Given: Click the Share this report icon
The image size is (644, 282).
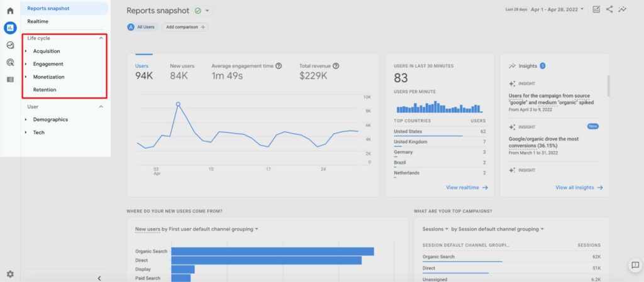Looking at the screenshot, I should pyautogui.click(x=609, y=9).
